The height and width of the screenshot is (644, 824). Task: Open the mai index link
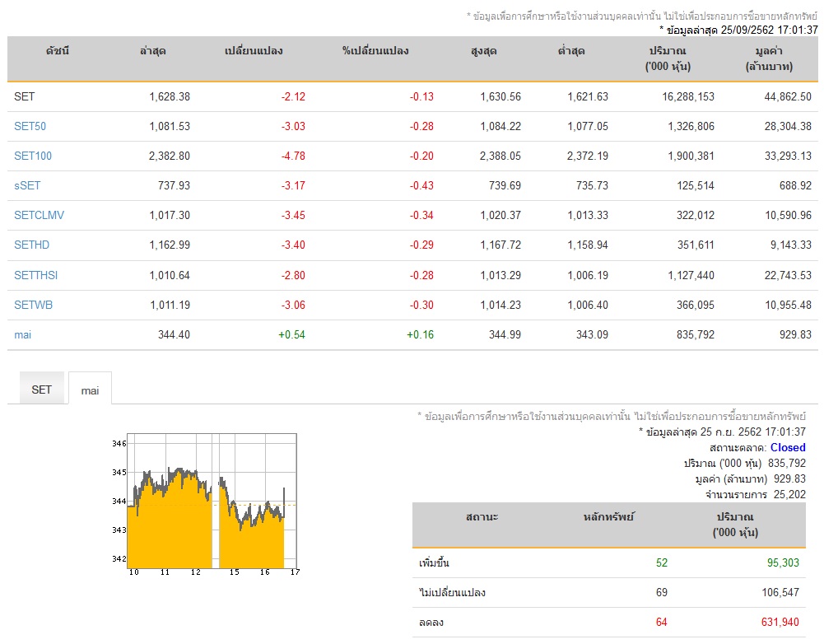coord(22,335)
